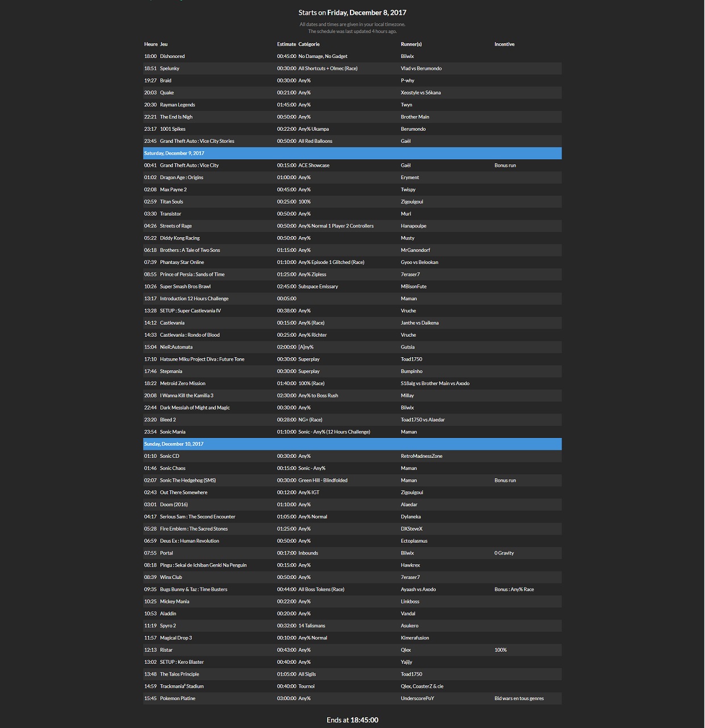Click the '0 Gravity' incentive for Portal
Image resolution: width=705 pixels, height=728 pixels.
pos(504,553)
